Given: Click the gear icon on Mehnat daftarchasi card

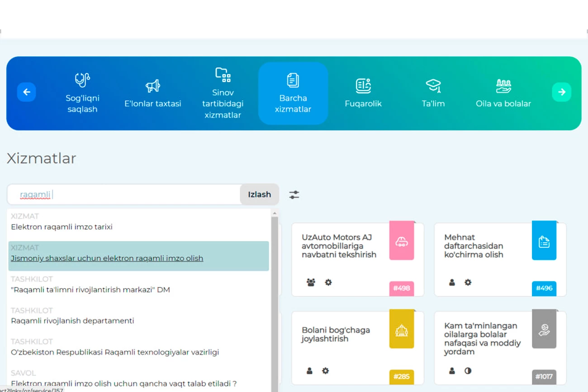Looking at the screenshot, I should coord(468,283).
